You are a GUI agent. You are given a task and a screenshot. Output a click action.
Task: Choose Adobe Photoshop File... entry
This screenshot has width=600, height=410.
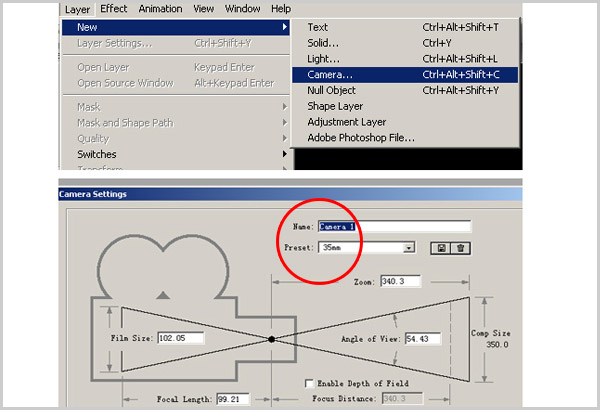click(405, 137)
